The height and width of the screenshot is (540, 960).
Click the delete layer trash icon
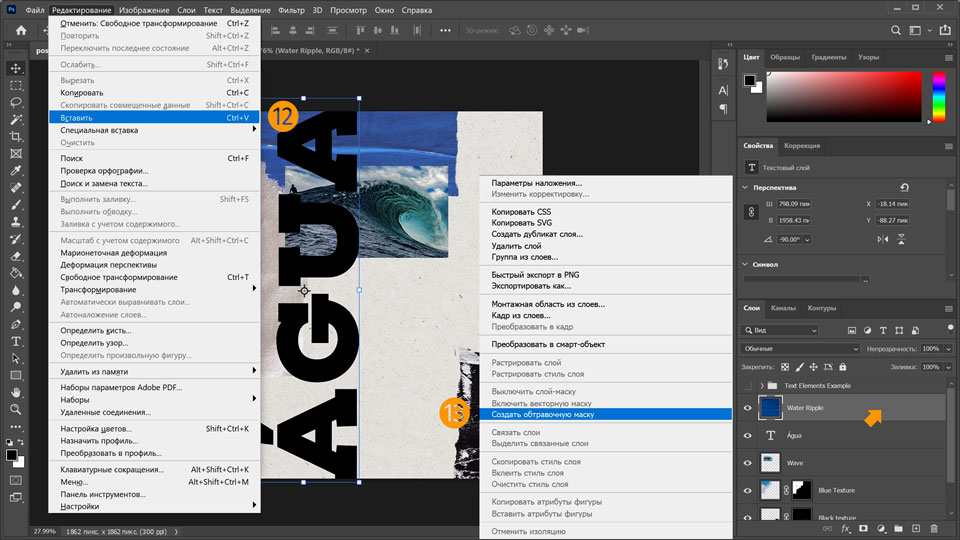934,528
